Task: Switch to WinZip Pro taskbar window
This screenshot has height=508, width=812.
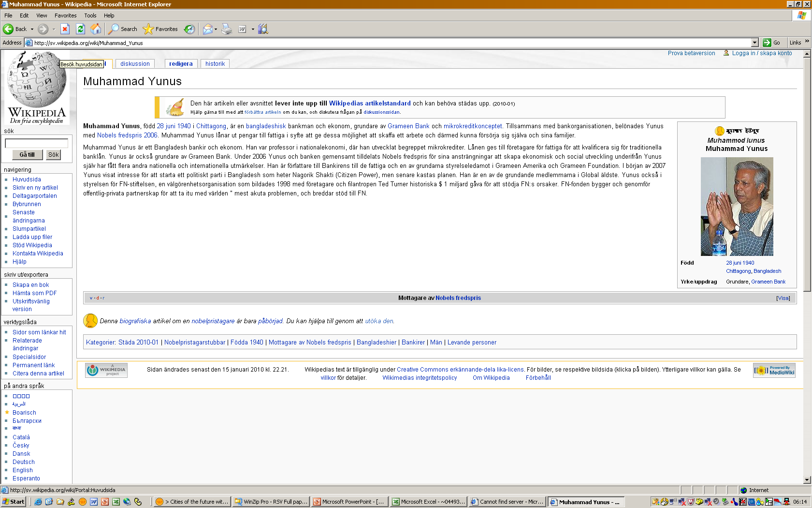Action: point(271,502)
